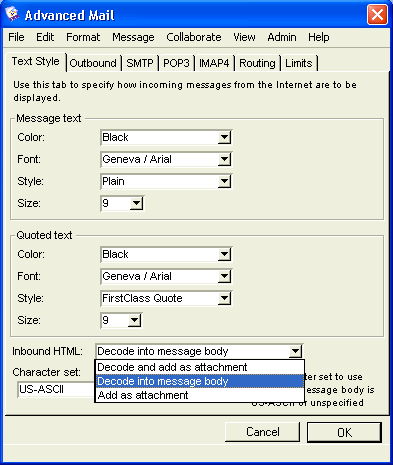Open the File menu
The image size is (393, 465).
click(x=16, y=37)
